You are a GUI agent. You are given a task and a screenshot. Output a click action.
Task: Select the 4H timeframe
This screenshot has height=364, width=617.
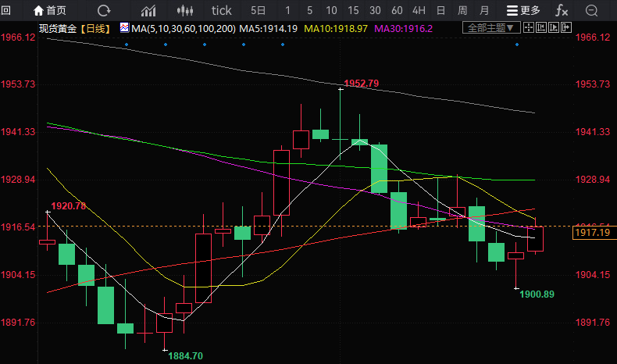[x=419, y=10]
